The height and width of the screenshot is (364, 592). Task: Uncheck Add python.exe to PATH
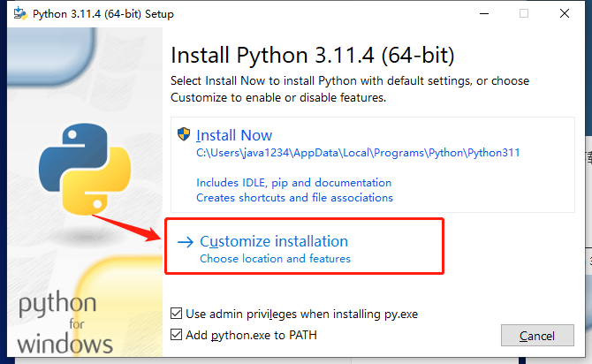pyautogui.click(x=177, y=335)
